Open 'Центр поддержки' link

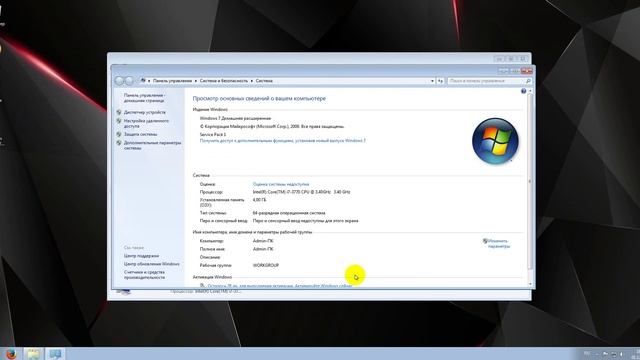(x=141, y=256)
